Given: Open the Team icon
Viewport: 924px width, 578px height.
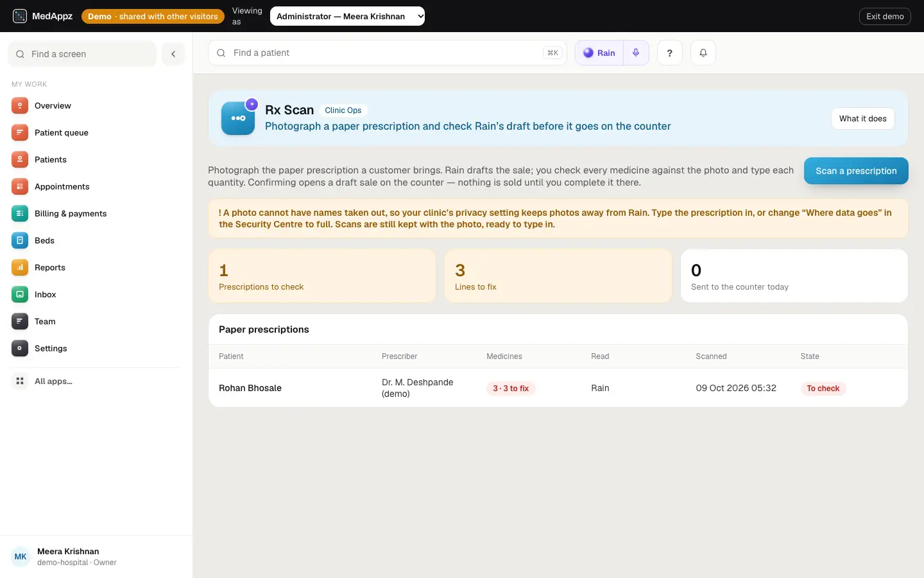Looking at the screenshot, I should click(20, 322).
